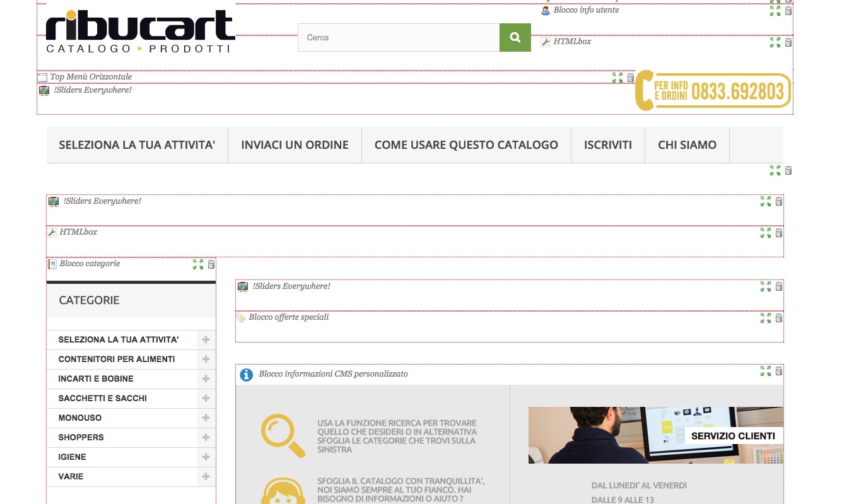Open the MONOUSO category link

(x=80, y=418)
